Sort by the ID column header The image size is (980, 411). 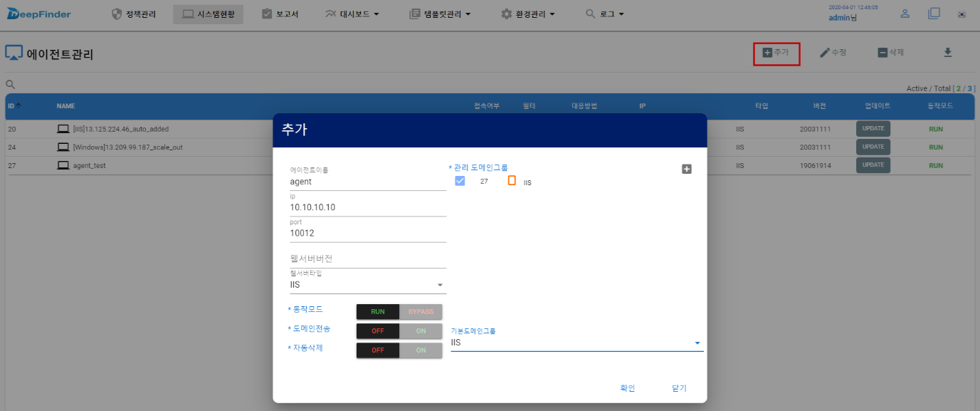point(14,105)
